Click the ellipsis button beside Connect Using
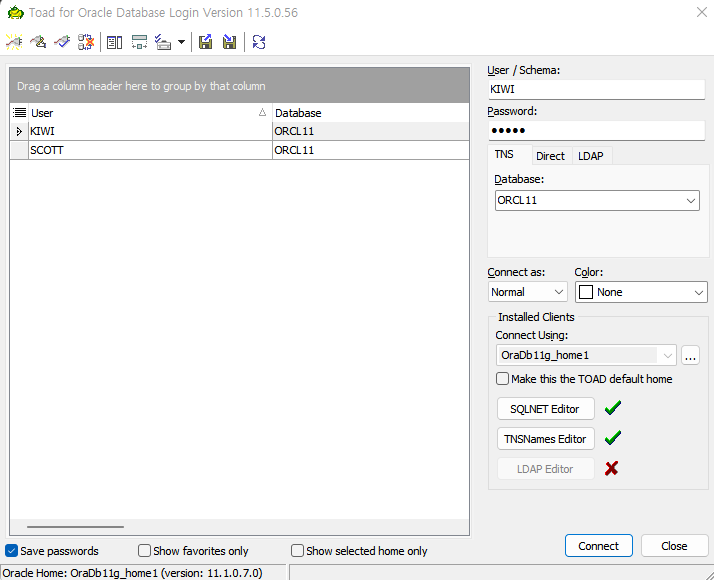 tap(690, 355)
